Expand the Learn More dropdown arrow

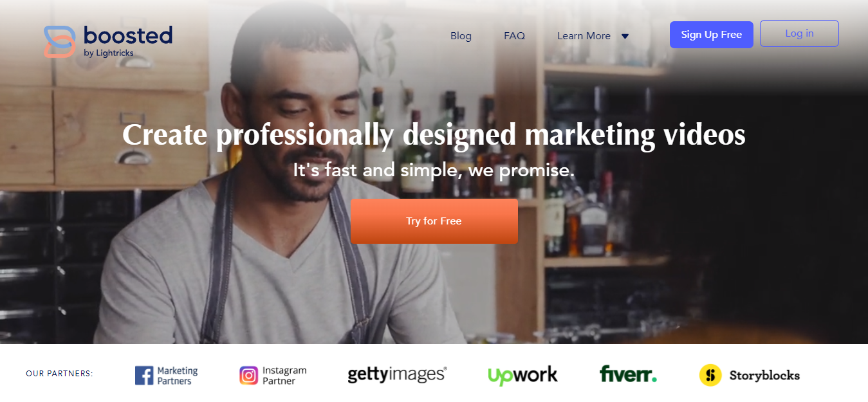coord(625,36)
